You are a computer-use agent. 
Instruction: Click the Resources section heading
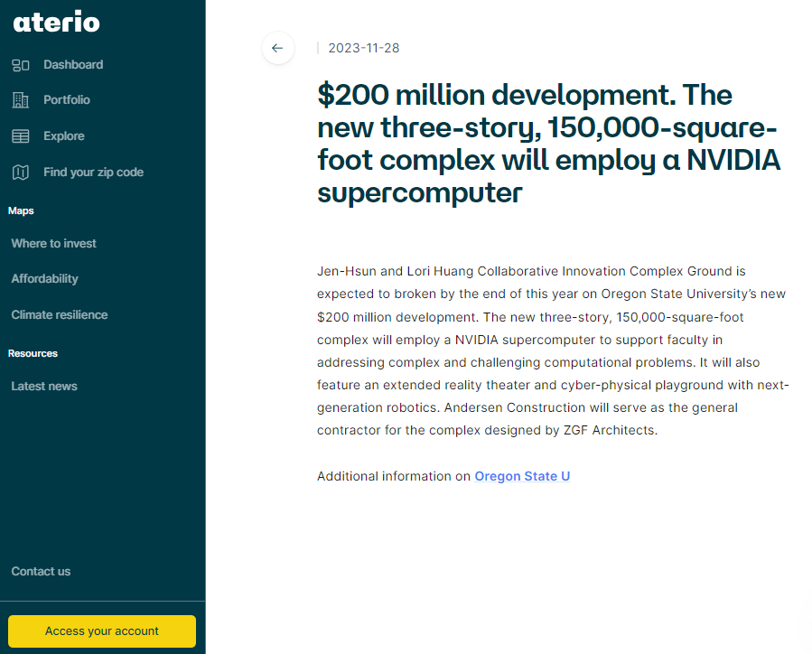[x=33, y=353]
